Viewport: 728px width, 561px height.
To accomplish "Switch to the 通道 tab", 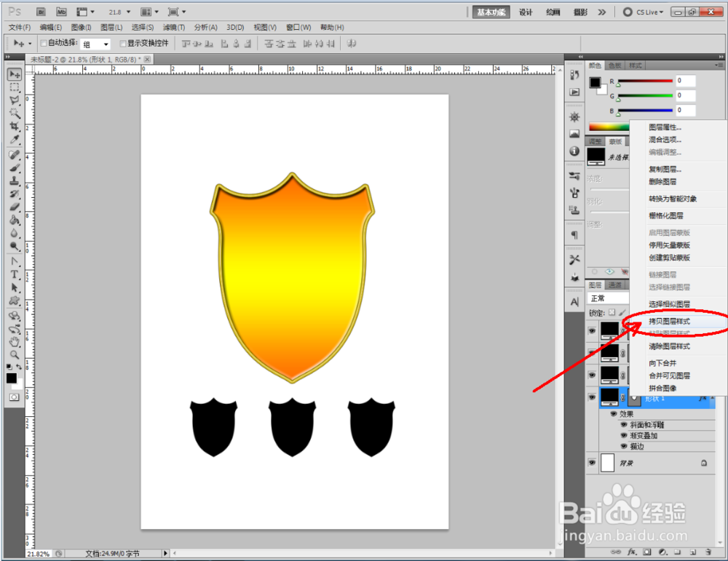I will [615, 285].
